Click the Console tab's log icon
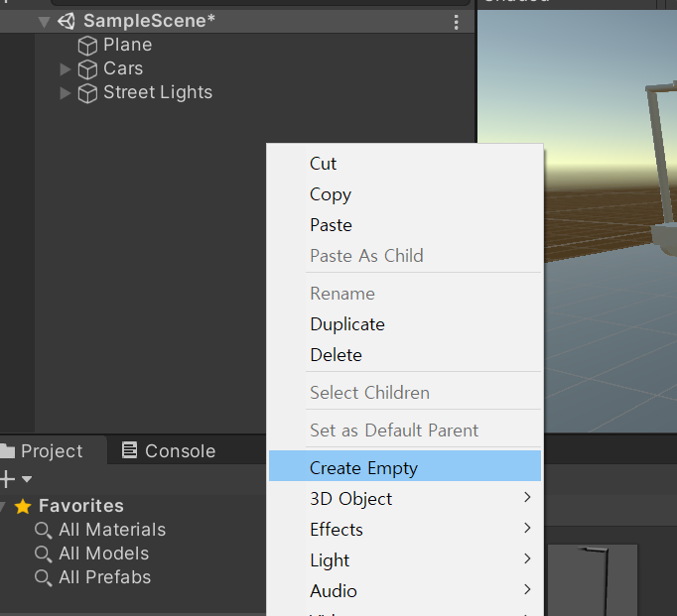The height and width of the screenshot is (616, 677). point(129,450)
